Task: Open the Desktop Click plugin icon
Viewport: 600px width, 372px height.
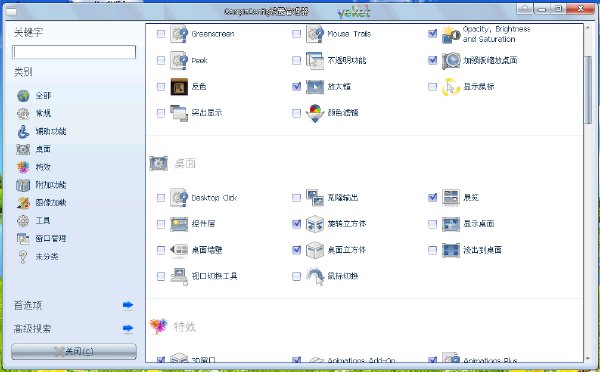Action: [x=179, y=197]
